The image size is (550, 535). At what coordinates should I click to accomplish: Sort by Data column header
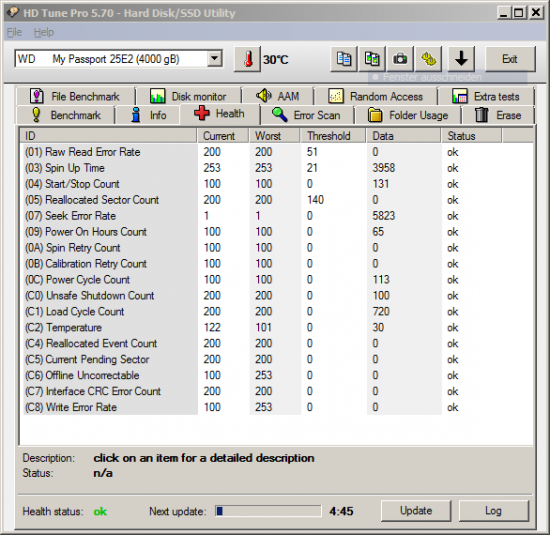[x=404, y=136]
